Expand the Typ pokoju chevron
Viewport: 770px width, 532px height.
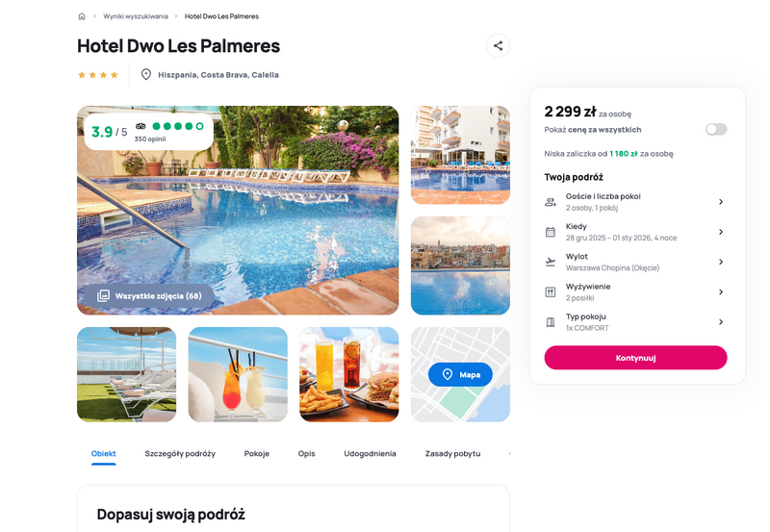click(x=721, y=322)
